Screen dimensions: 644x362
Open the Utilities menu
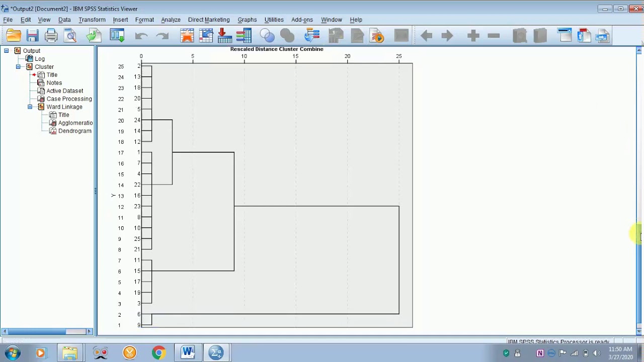274,20
